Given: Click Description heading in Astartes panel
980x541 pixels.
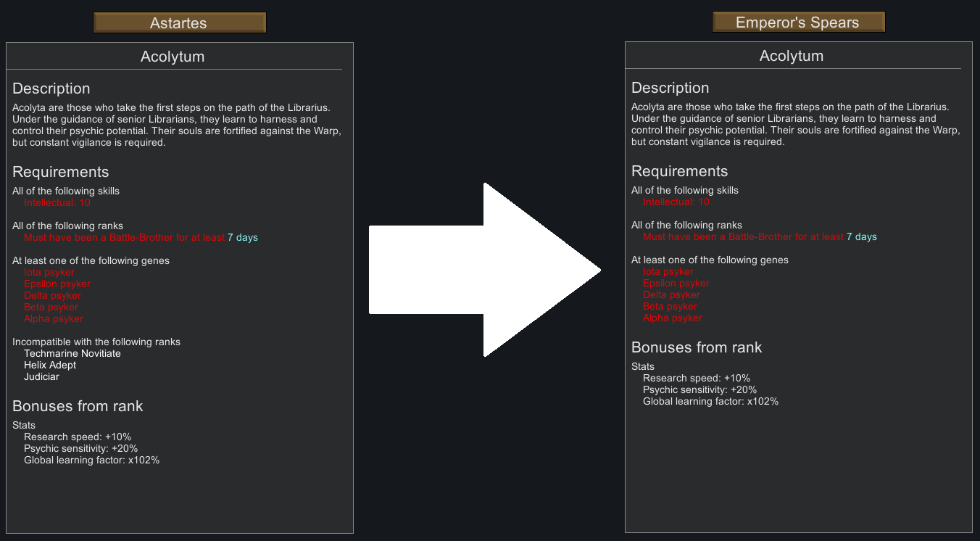Looking at the screenshot, I should (x=51, y=88).
